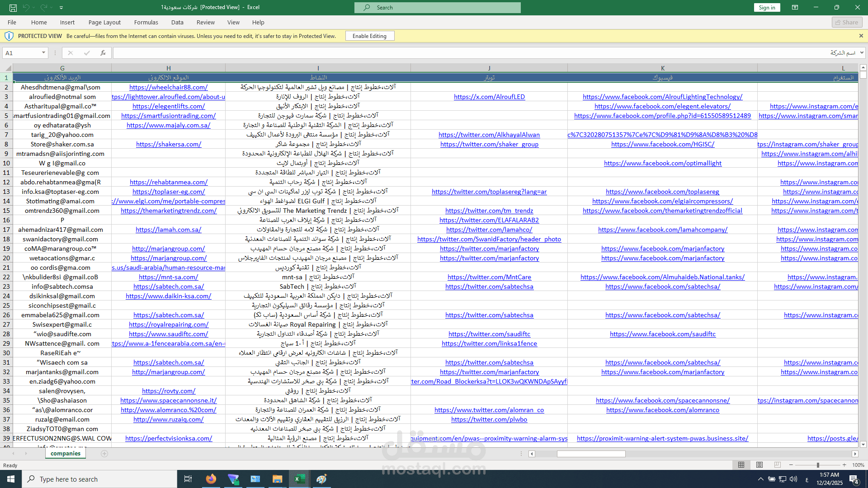Viewport: 868px width, 488px height.
Task: Click the Search box in title bar
Action: tap(437, 8)
